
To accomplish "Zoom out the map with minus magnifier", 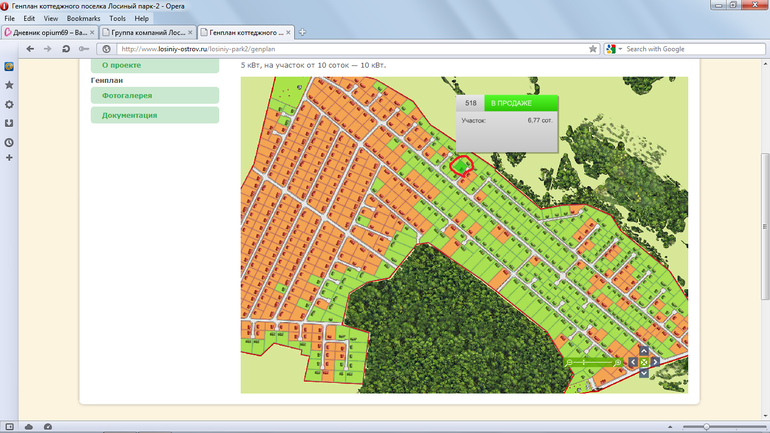I will (570, 363).
